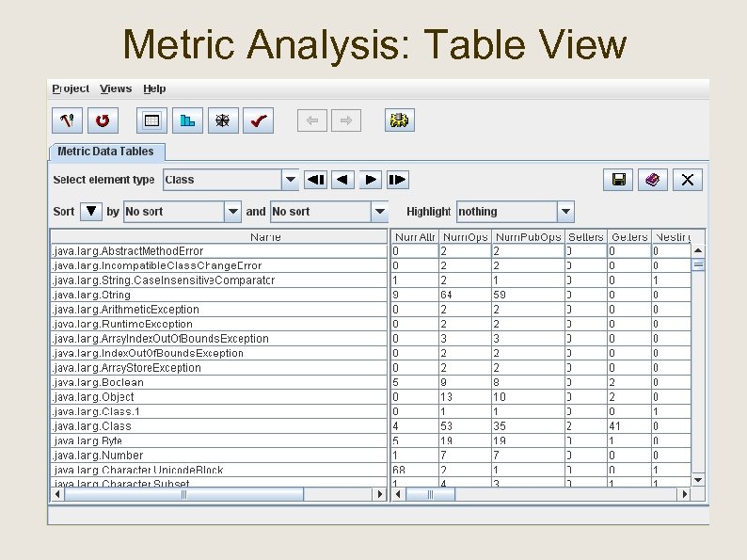
Task: Select the .java.lang.ArrayIndexOutOfBoundsException row
Action: coord(218,339)
